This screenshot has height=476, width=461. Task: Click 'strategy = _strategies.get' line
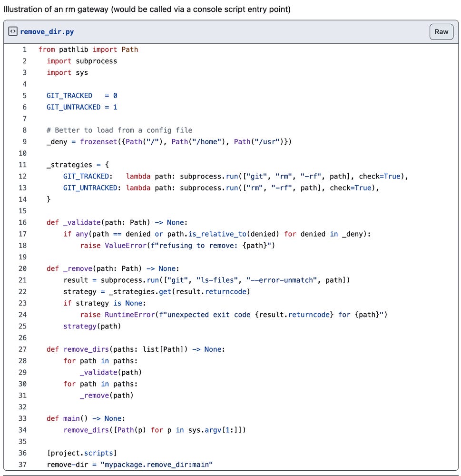pos(157,292)
